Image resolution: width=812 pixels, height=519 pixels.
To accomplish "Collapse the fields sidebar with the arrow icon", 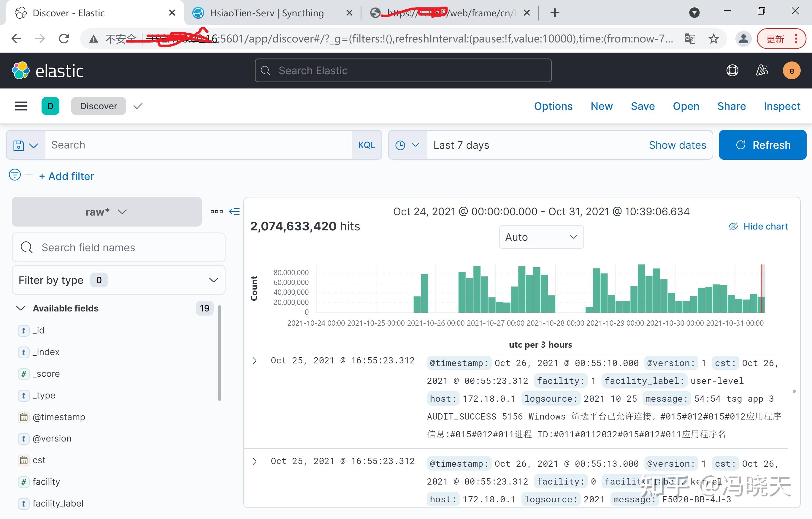I will pos(235,212).
